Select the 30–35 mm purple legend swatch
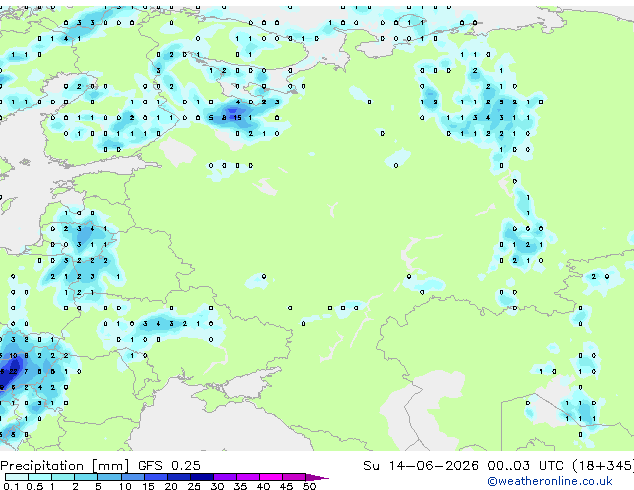Image resolution: width=634 pixels, height=490 pixels. [x=224, y=477]
